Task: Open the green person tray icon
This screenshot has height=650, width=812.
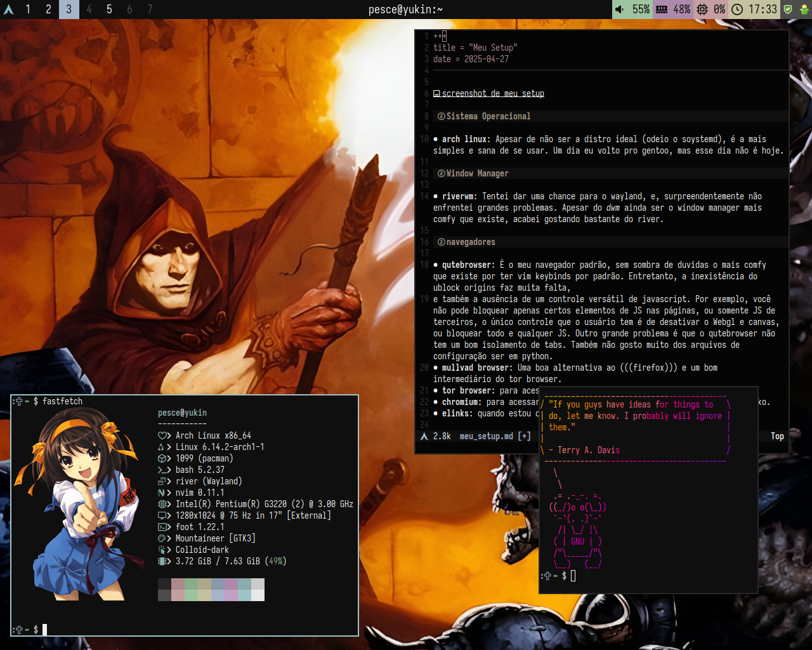Action: pos(804,10)
